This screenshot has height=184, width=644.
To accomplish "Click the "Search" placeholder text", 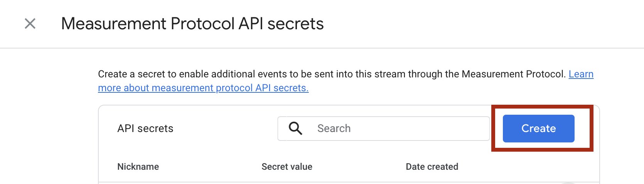I will (334, 128).
